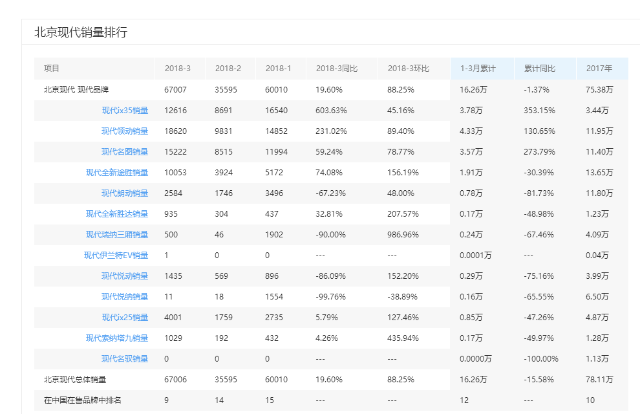Click the 67006 total sales value

pos(176,379)
